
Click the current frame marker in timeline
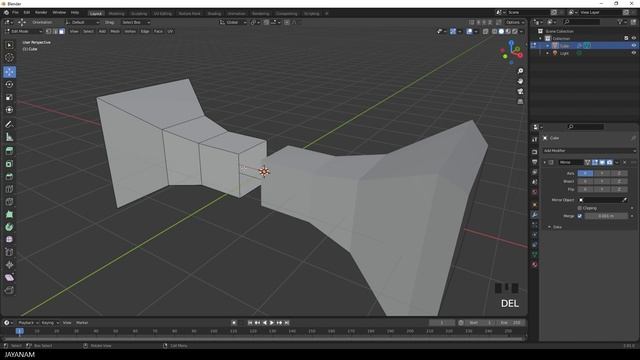[x=20, y=331]
